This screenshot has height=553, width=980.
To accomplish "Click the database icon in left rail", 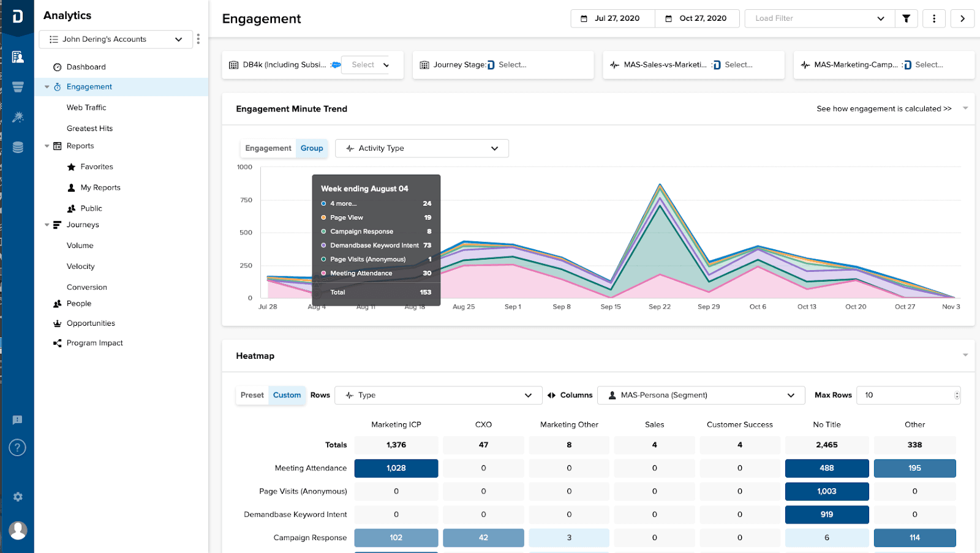I will pos(18,147).
